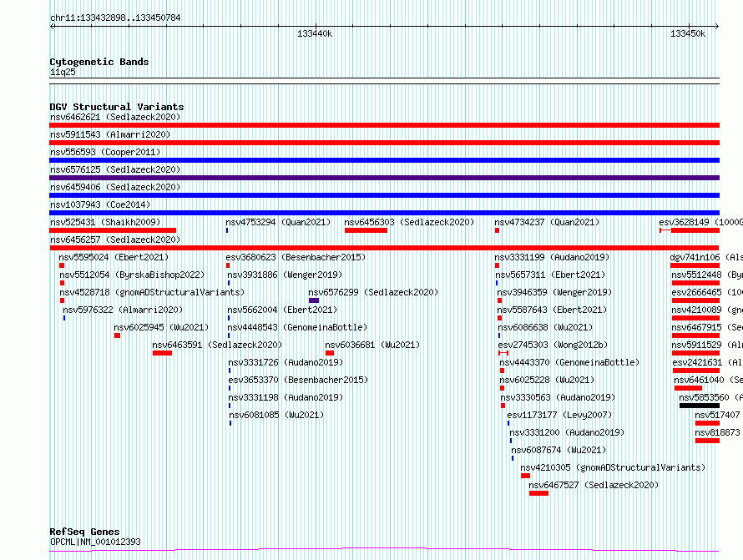Screen dimensions: 743x560
Task: Click red bar under nsv6036681 (Wu2021)
Action: 330,353
